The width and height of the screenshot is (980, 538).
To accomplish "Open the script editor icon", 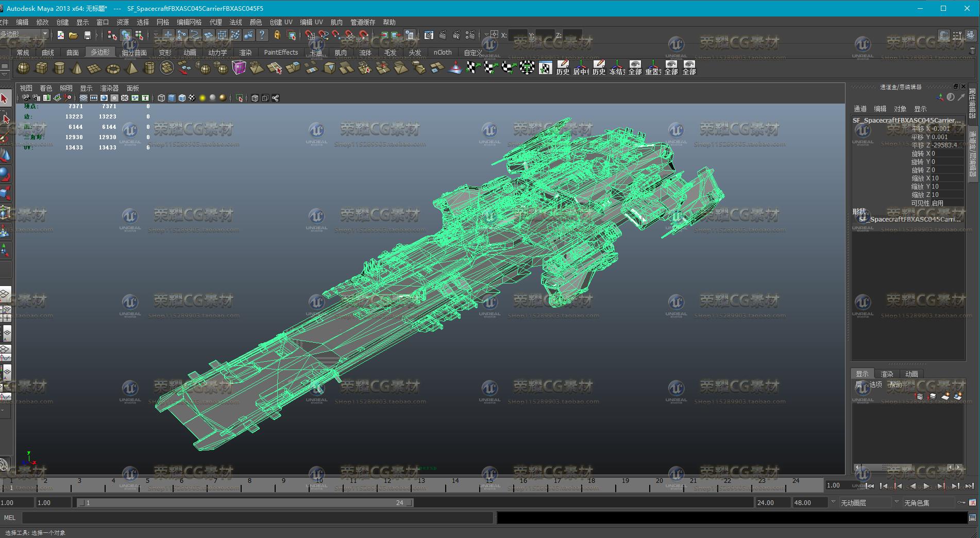I will [972, 518].
